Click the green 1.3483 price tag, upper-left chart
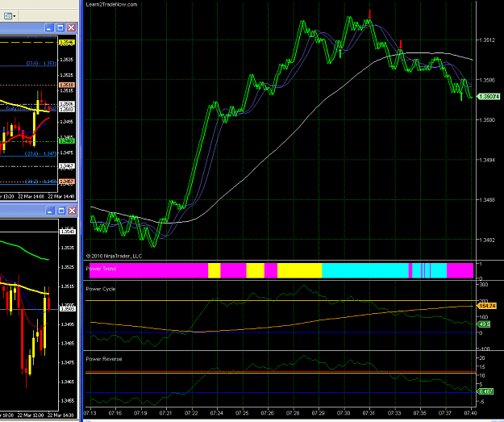The width and height of the screenshot is (504, 422). [67, 141]
